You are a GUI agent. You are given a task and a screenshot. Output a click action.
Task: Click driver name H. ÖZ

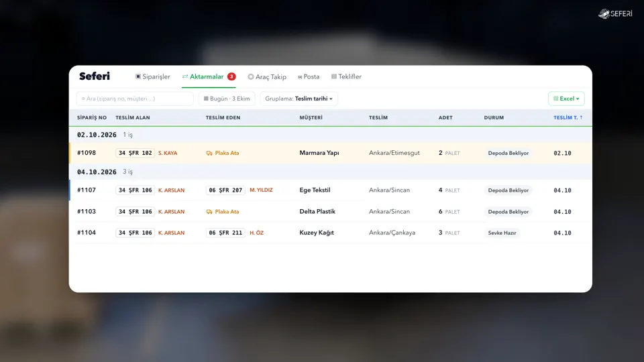[x=257, y=233]
